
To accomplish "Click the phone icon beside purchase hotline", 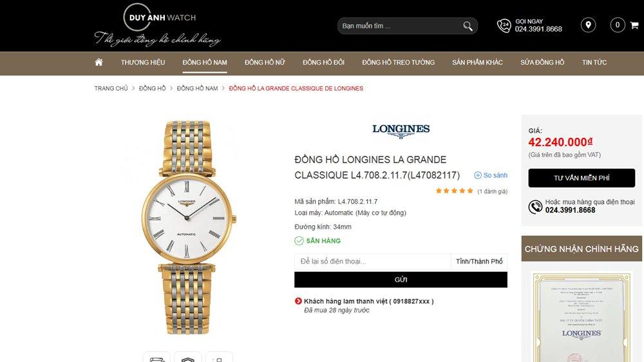I will [x=535, y=207].
